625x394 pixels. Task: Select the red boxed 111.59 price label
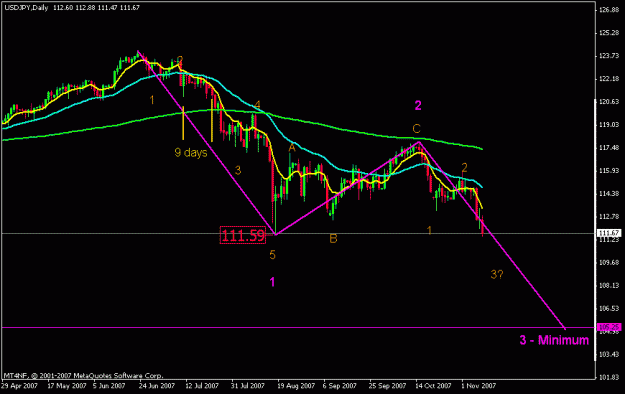click(x=243, y=235)
